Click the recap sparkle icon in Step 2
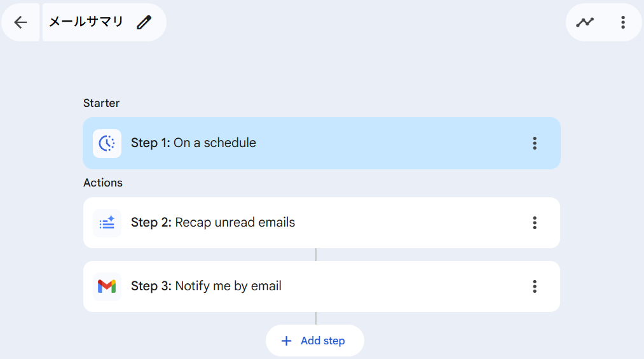This screenshot has width=644, height=359. point(107,223)
